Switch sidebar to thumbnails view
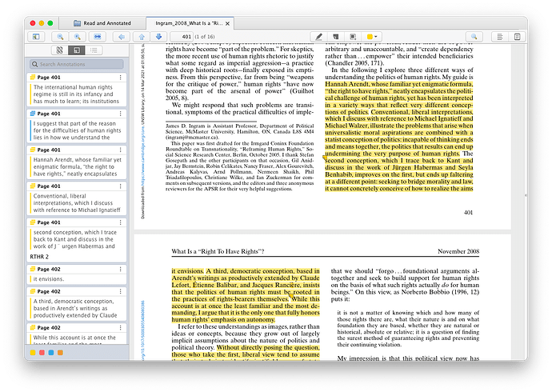 pyautogui.click(x=59, y=50)
